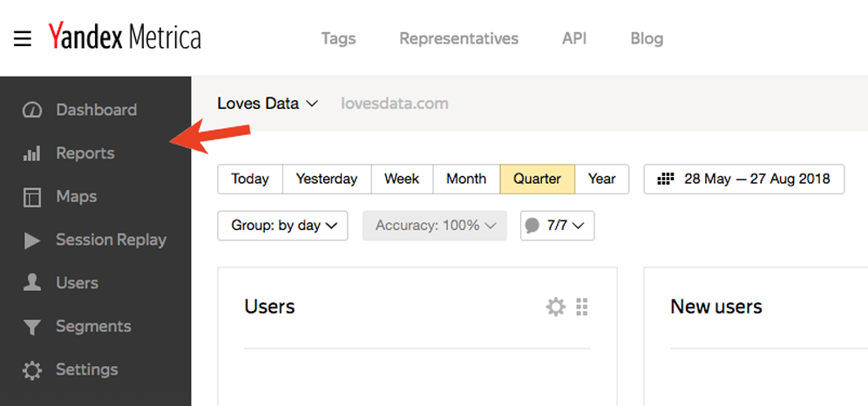Open the hamburger menu icon
This screenshot has height=406, width=868.
tap(22, 39)
